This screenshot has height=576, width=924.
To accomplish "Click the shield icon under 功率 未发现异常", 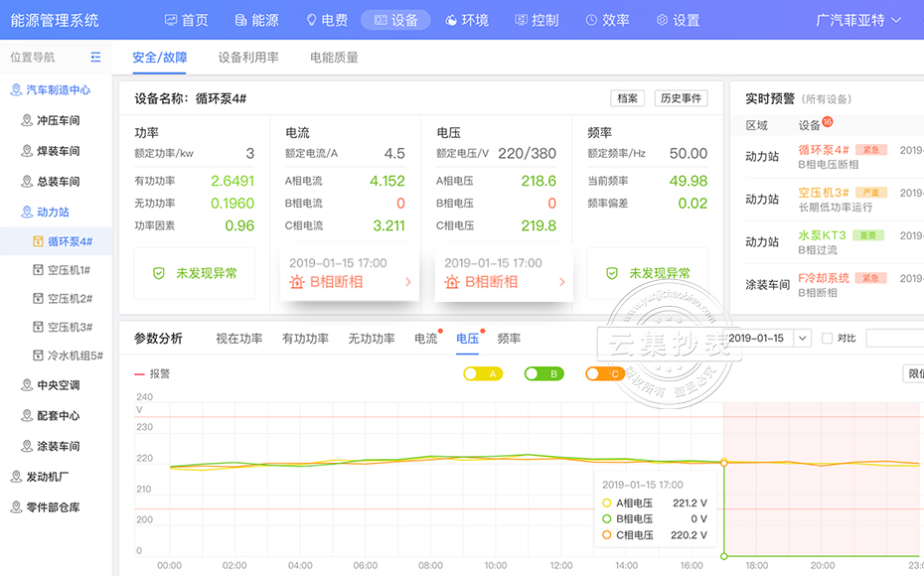I will [x=159, y=273].
